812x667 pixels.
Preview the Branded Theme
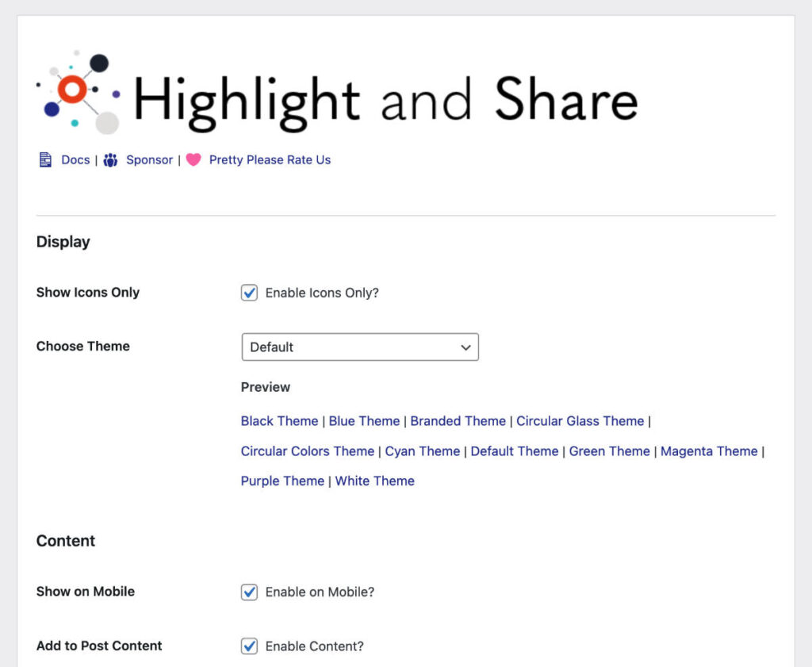(458, 421)
